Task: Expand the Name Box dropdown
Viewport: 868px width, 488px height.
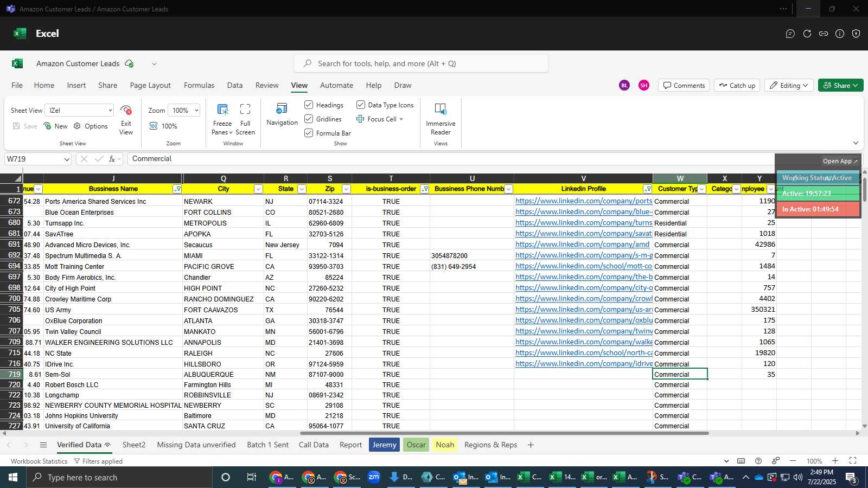Action: tap(67, 159)
